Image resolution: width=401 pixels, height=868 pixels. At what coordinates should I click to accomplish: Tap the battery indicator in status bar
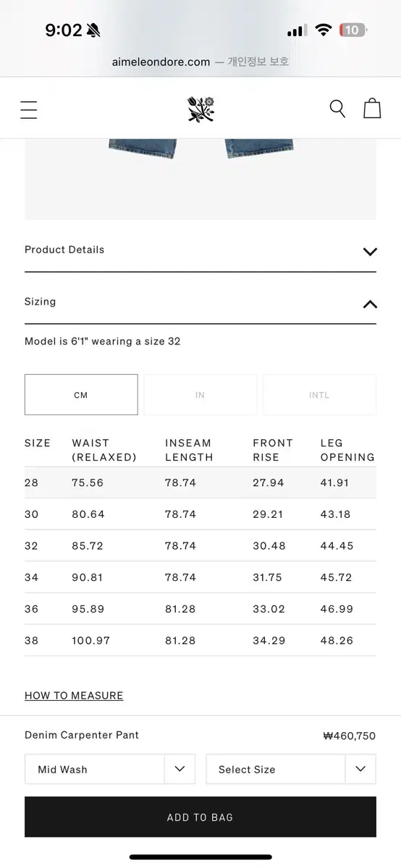[x=354, y=30]
